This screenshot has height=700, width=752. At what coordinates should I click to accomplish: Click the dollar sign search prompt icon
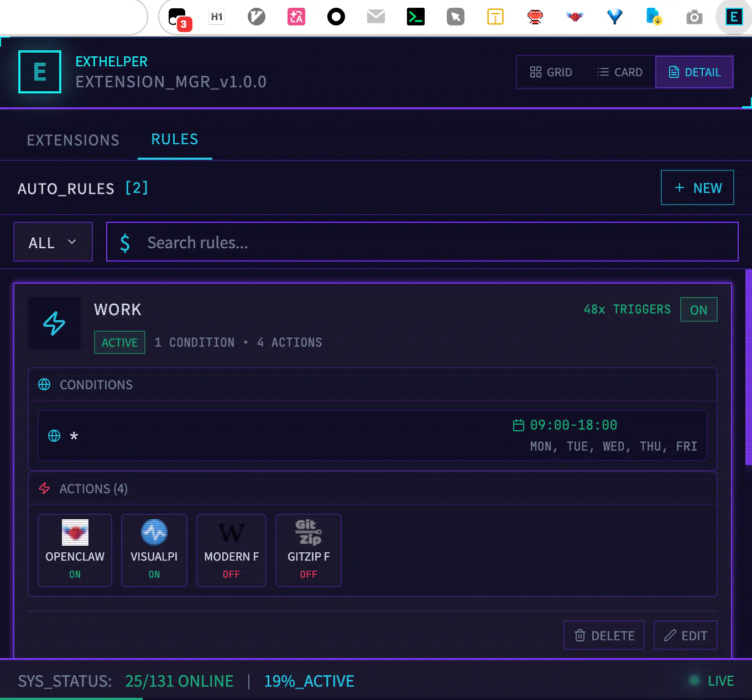tap(126, 243)
